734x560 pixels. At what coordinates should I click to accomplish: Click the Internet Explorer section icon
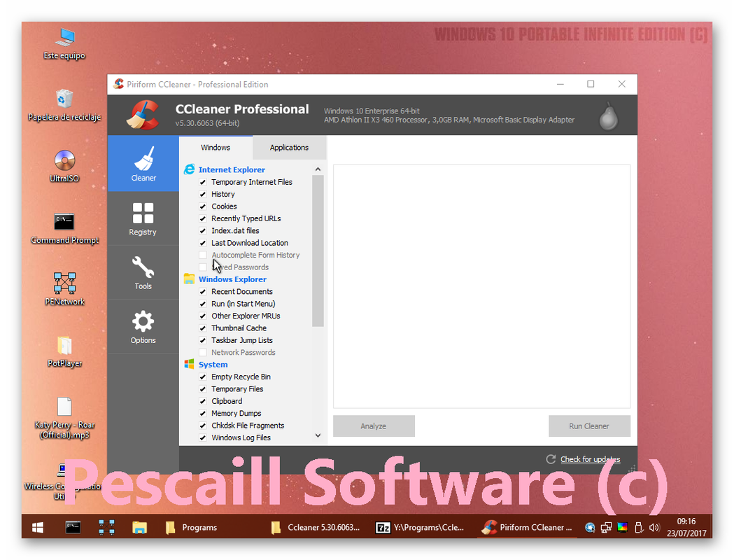[189, 169]
